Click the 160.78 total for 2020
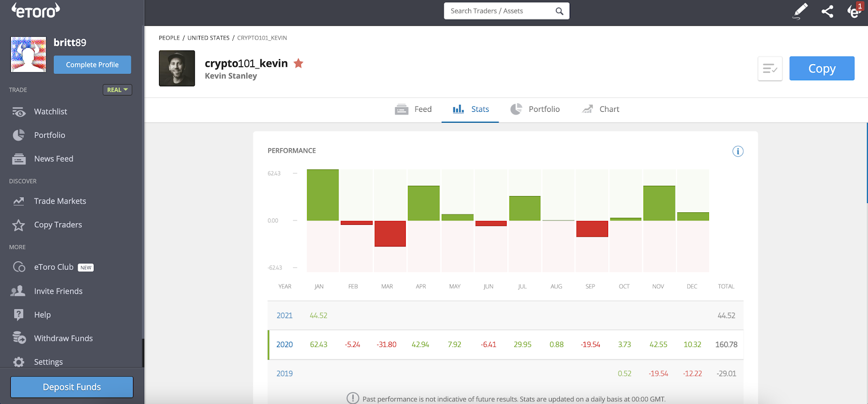Viewport: 868px width, 404px height. click(x=726, y=345)
